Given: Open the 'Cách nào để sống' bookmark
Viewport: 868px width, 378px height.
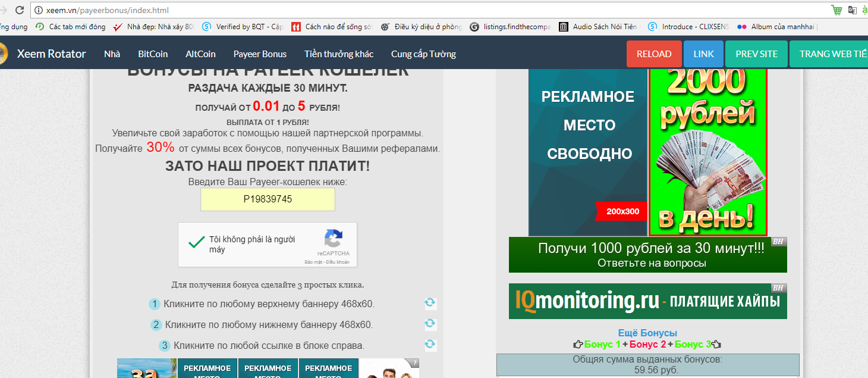Looking at the screenshot, I should point(332,27).
